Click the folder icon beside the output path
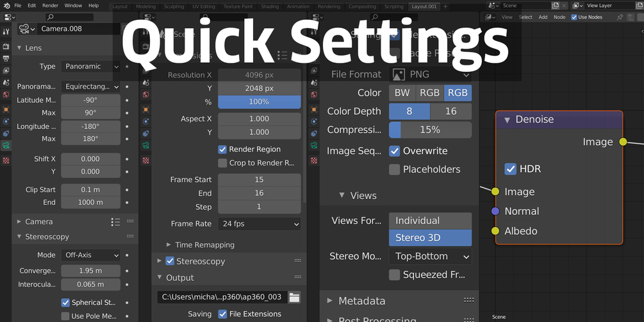Screen dimensions: 644x322 [x=294, y=297]
